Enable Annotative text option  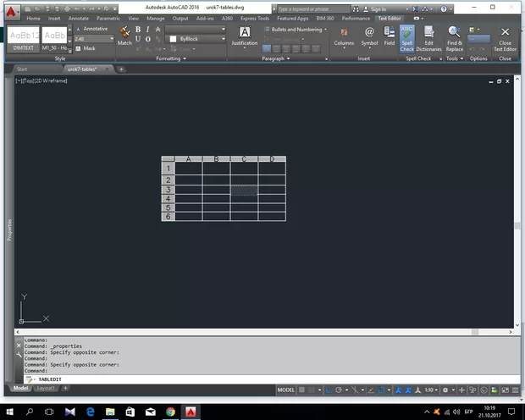point(91,29)
